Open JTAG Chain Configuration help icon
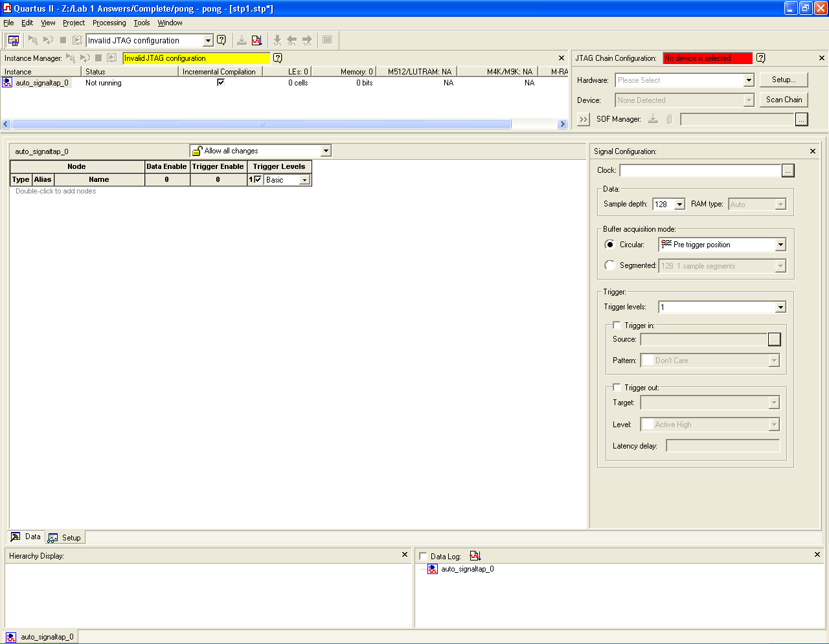 pyautogui.click(x=761, y=58)
